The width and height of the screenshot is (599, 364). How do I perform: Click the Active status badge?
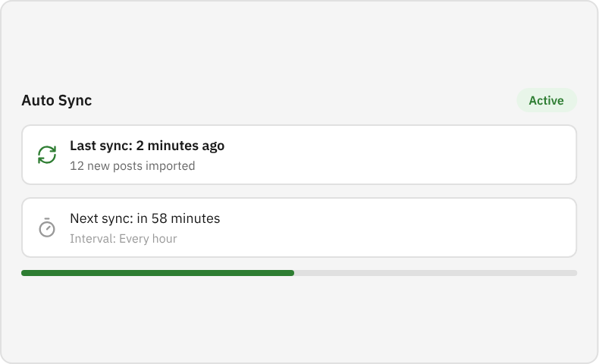pyautogui.click(x=546, y=100)
